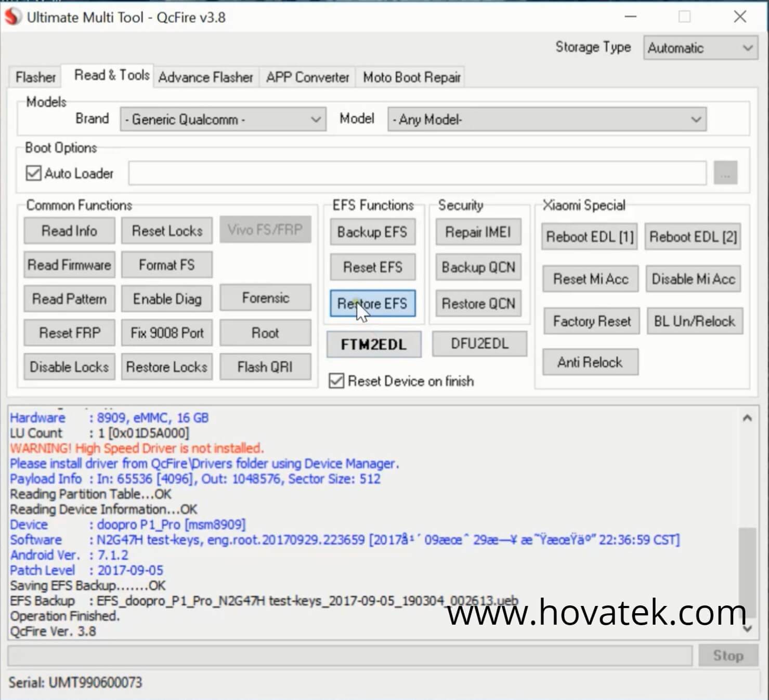This screenshot has height=700, width=769.
Task: Click the Fix 9008 Port button
Action: click(x=167, y=333)
